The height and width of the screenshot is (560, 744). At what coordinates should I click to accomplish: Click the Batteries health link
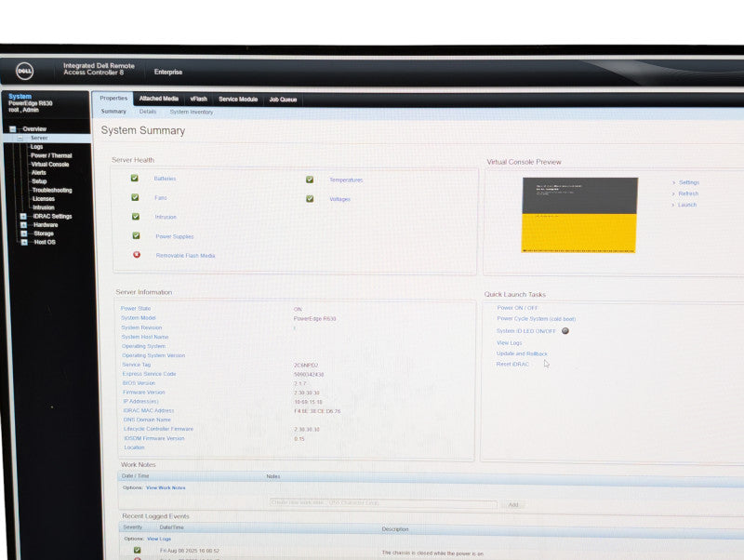pos(165,179)
